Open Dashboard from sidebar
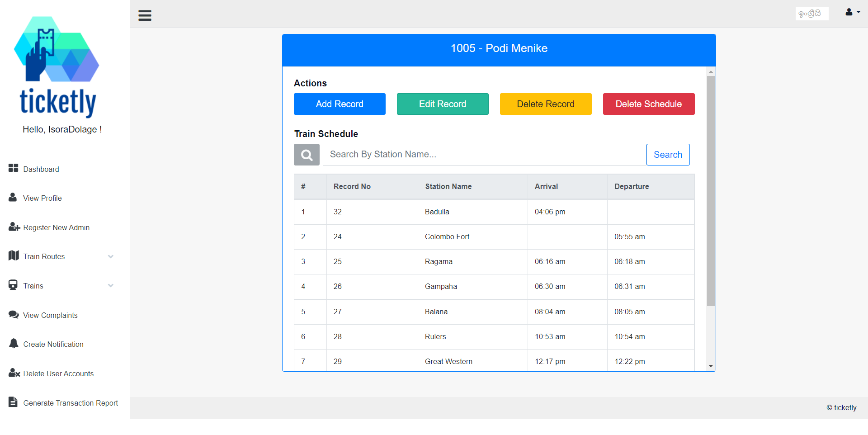868x435 pixels. click(x=41, y=169)
